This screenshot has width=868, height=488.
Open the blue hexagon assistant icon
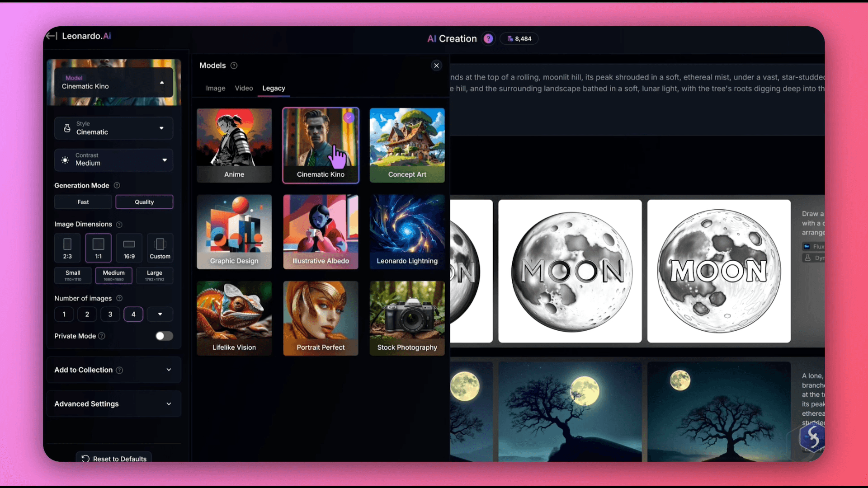pos(812,437)
